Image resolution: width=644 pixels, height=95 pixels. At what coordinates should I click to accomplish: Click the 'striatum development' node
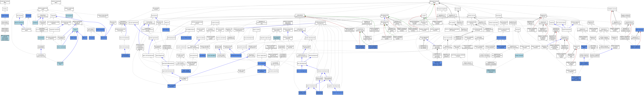click(338, 93)
